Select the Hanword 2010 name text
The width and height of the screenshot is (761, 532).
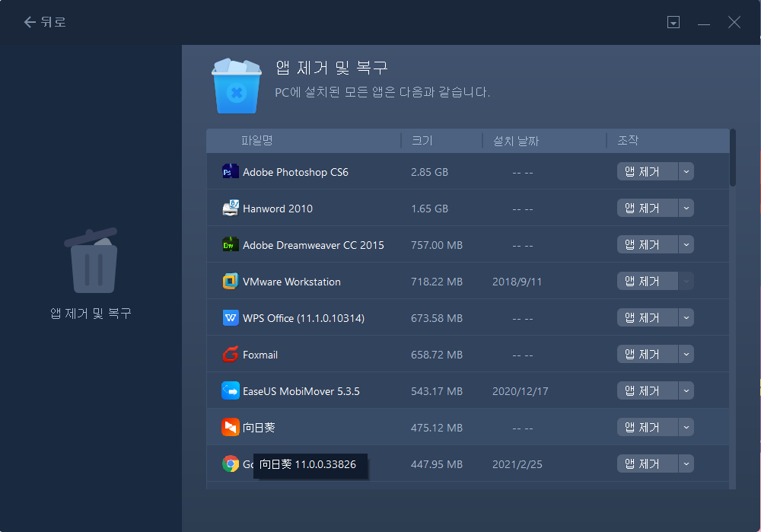pos(278,209)
